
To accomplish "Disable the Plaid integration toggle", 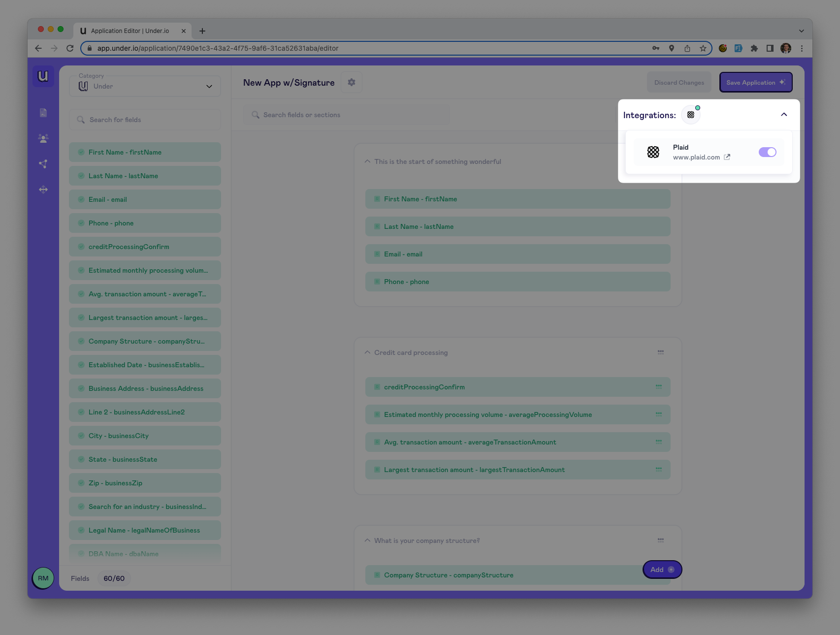I will (767, 152).
